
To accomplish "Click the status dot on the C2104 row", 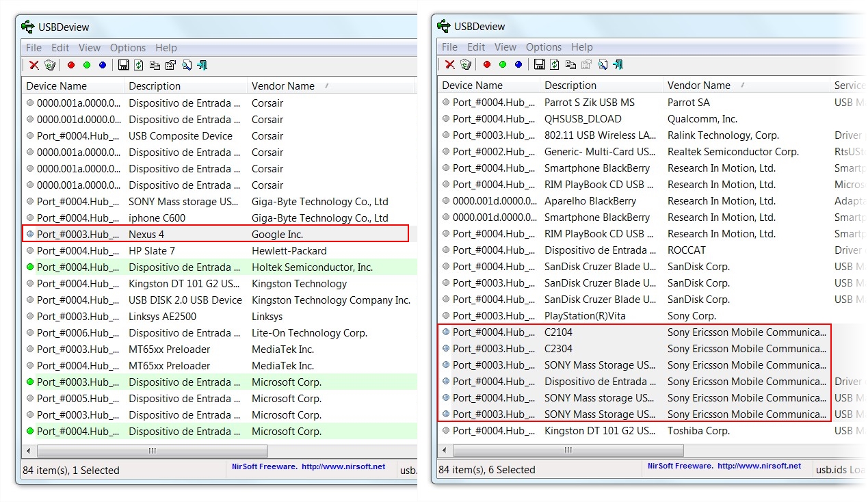I will [x=446, y=332].
